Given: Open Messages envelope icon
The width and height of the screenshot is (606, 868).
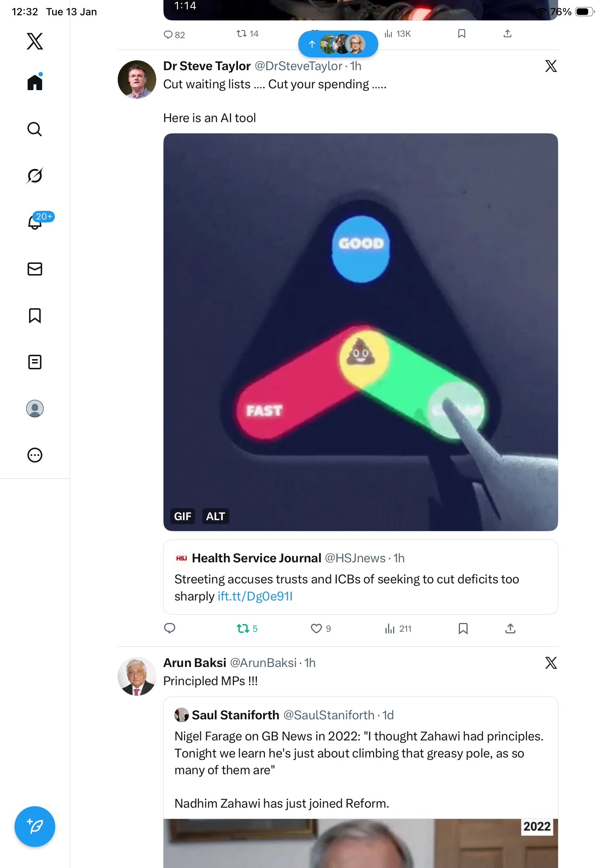Looking at the screenshot, I should [35, 269].
